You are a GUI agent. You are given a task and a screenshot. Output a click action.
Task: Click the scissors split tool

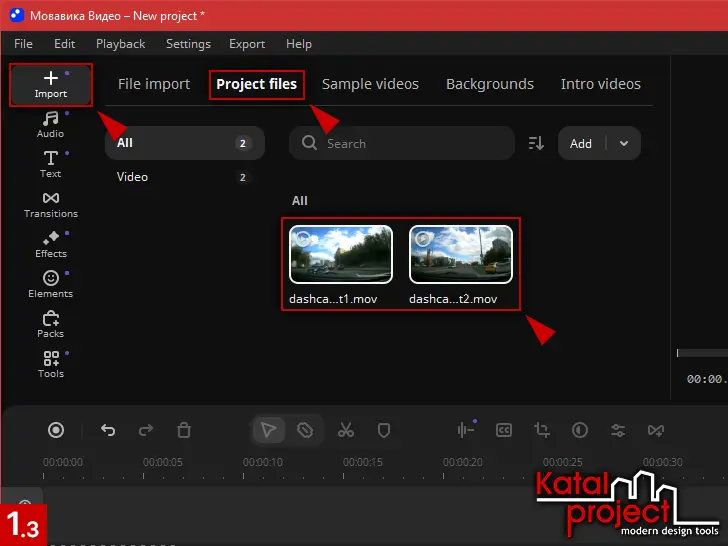pyautogui.click(x=345, y=430)
